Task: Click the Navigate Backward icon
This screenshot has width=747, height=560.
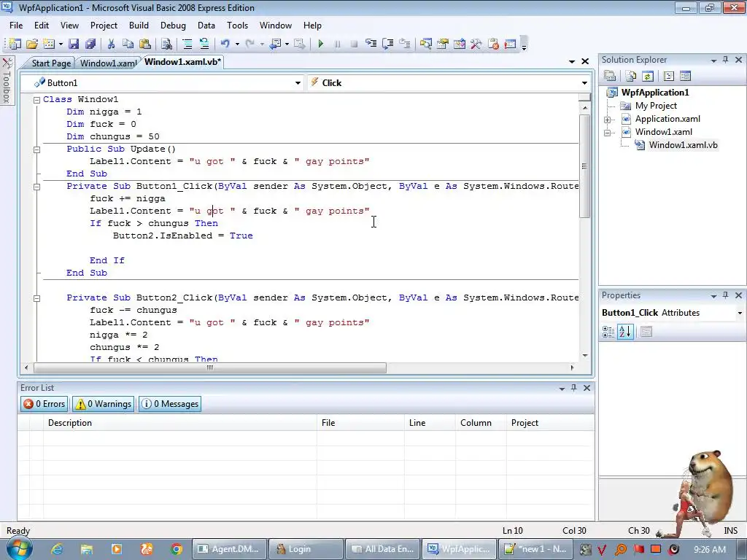Action: click(x=275, y=44)
